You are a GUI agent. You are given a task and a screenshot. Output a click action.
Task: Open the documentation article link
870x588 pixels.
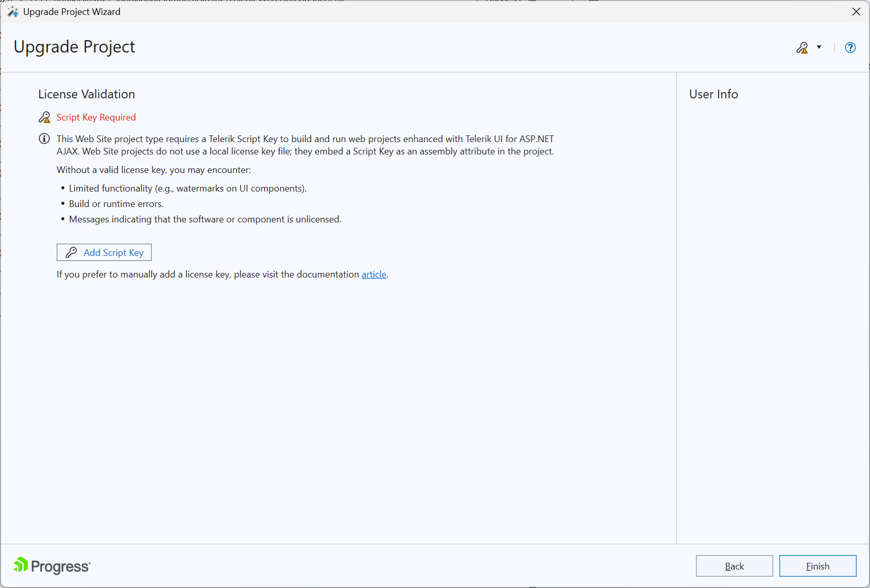[x=374, y=274]
